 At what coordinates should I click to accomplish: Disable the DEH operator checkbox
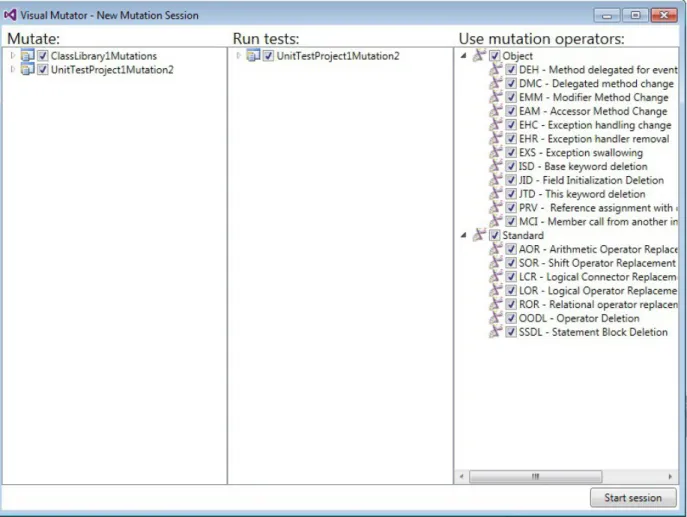coord(511,69)
